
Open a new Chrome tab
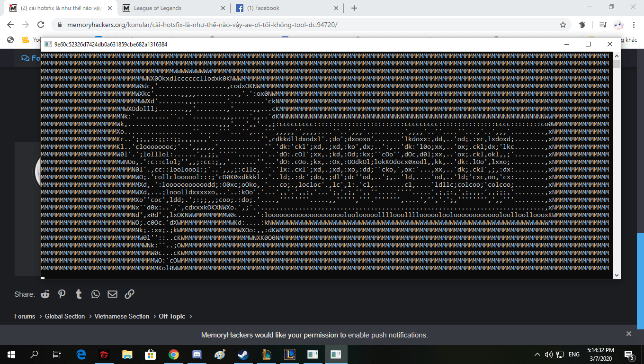(354, 8)
